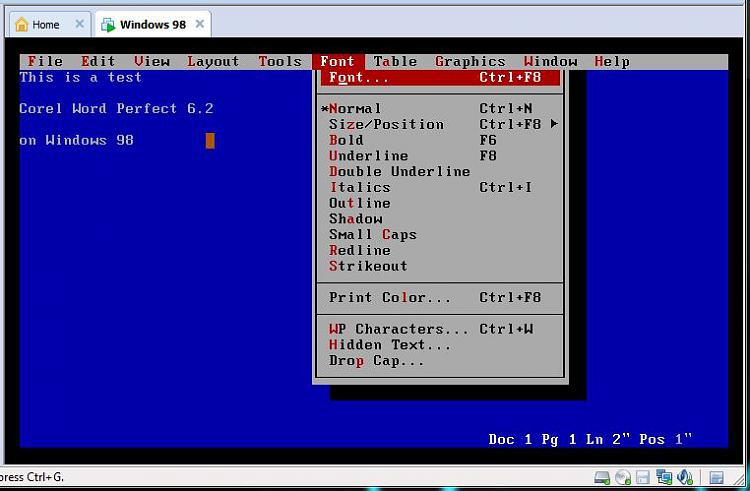Click the line 'Corel Word Perfect 6.2'
750x491 pixels.
116,109
